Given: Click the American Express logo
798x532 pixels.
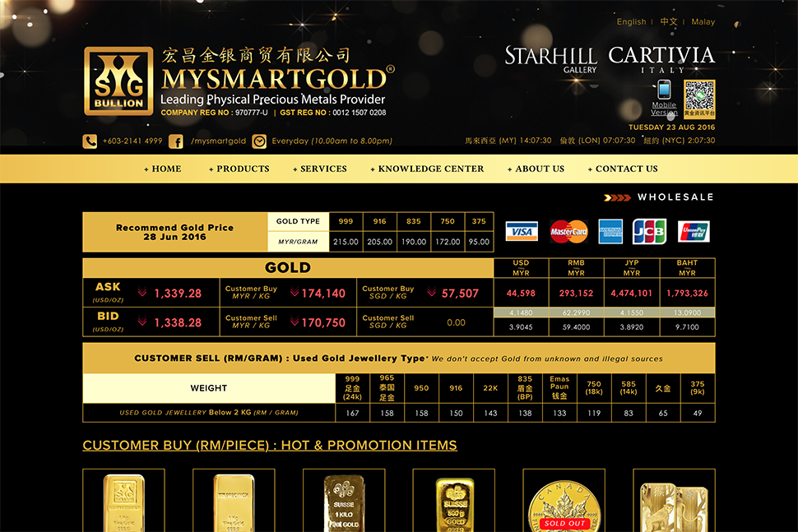Looking at the screenshot, I should [610, 232].
